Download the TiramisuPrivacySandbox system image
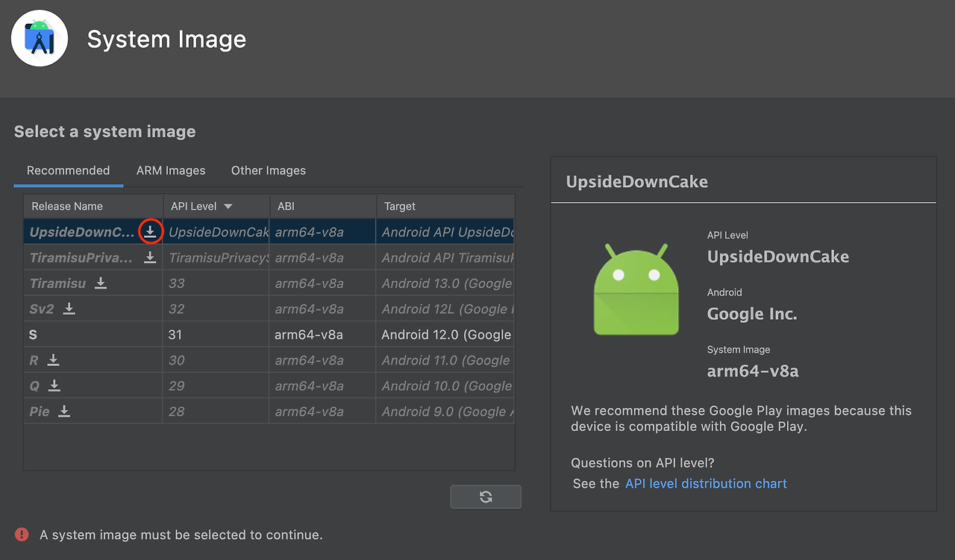955x560 pixels. click(150, 257)
